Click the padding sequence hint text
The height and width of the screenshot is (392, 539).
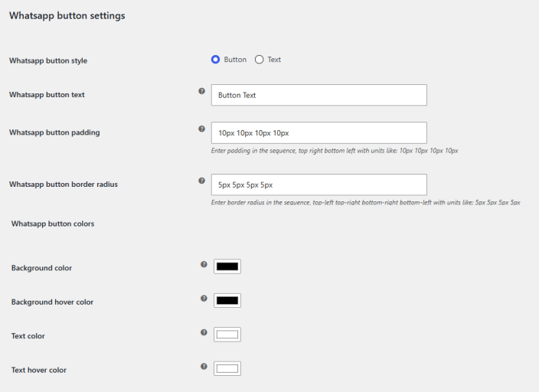(x=335, y=151)
